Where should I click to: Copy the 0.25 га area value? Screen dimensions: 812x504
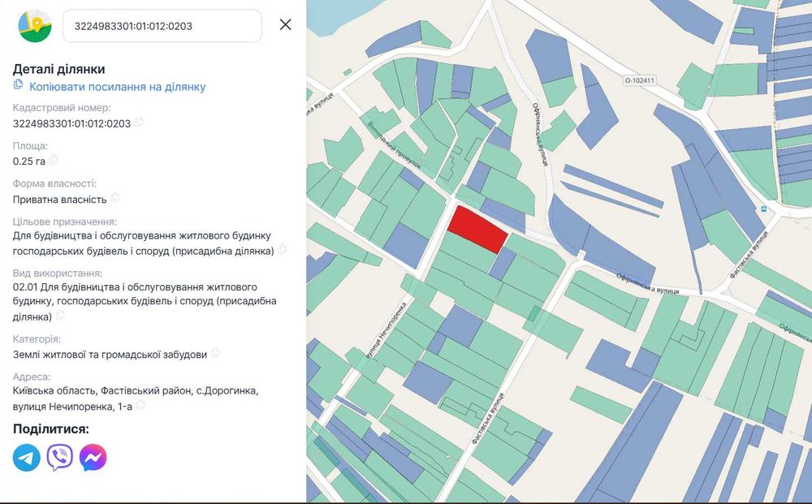[x=54, y=161]
